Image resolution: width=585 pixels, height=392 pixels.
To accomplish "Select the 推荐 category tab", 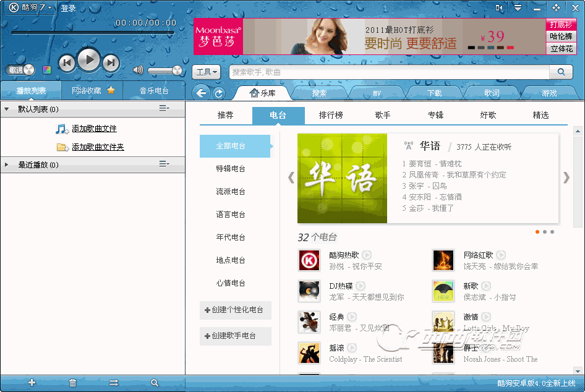I will tap(225, 115).
